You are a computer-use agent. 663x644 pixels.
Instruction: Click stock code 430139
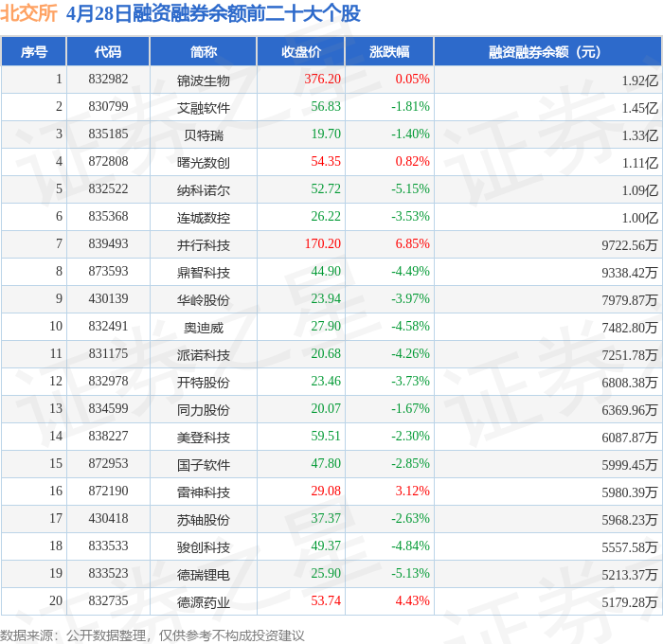click(108, 299)
